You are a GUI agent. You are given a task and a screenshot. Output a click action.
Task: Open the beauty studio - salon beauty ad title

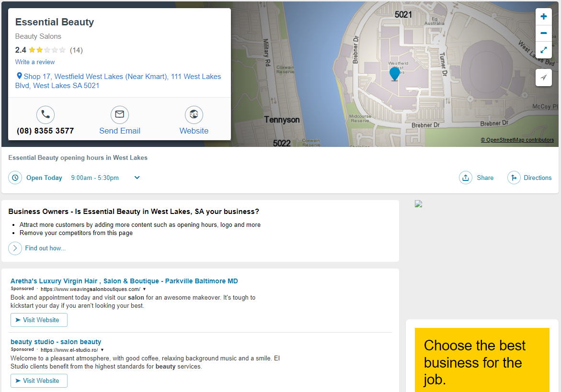[56, 342]
